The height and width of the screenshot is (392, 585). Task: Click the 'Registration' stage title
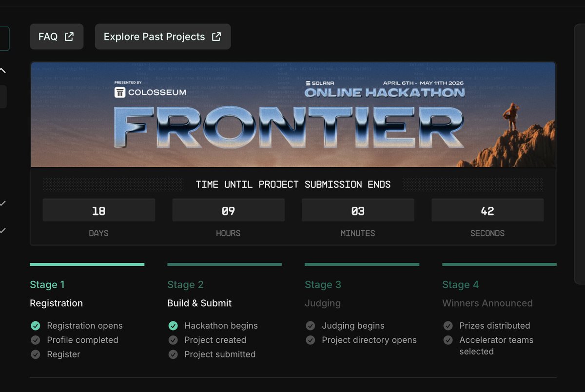pyautogui.click(x=57, y=303)
